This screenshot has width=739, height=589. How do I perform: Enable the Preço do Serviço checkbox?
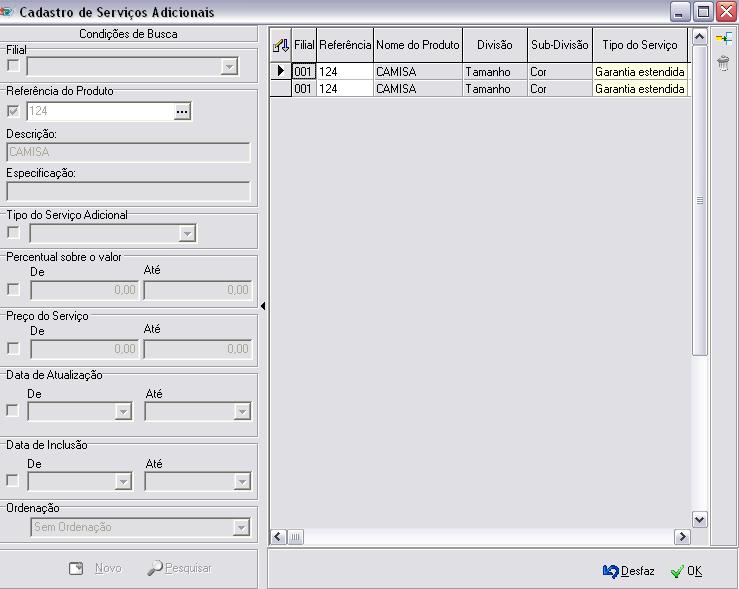click(x=13, y=349)
